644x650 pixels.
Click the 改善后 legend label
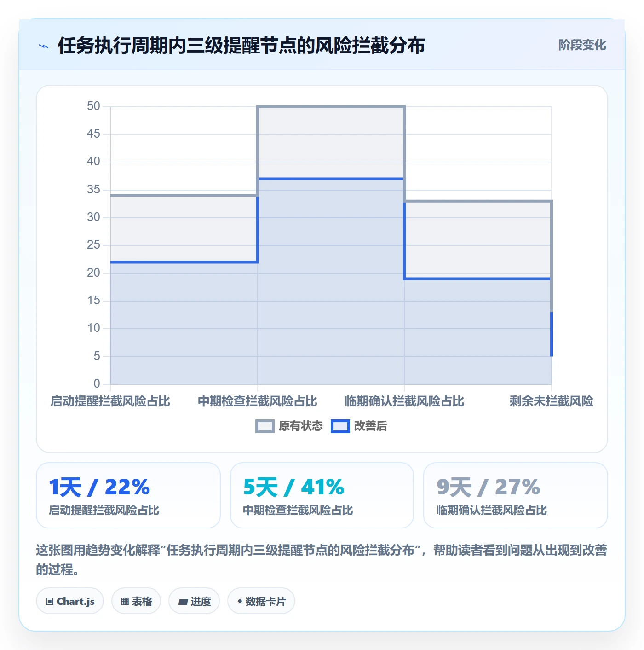[370, 426]
